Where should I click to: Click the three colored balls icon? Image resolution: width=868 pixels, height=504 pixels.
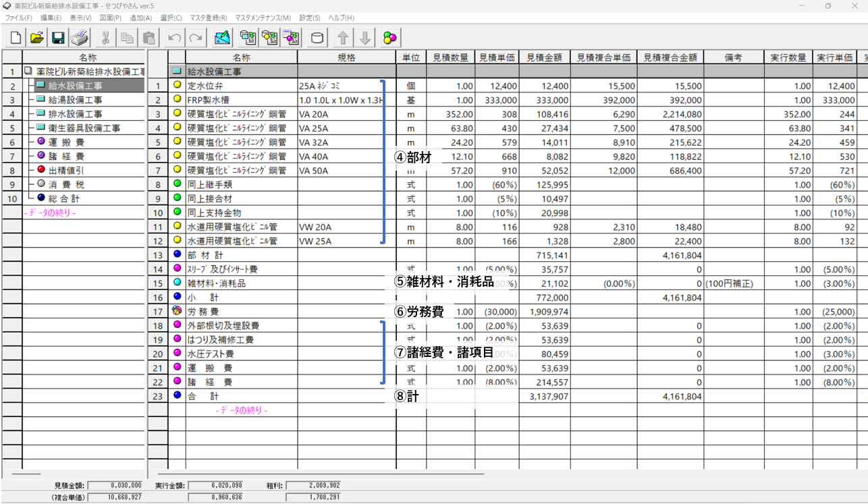coord(390,38)
